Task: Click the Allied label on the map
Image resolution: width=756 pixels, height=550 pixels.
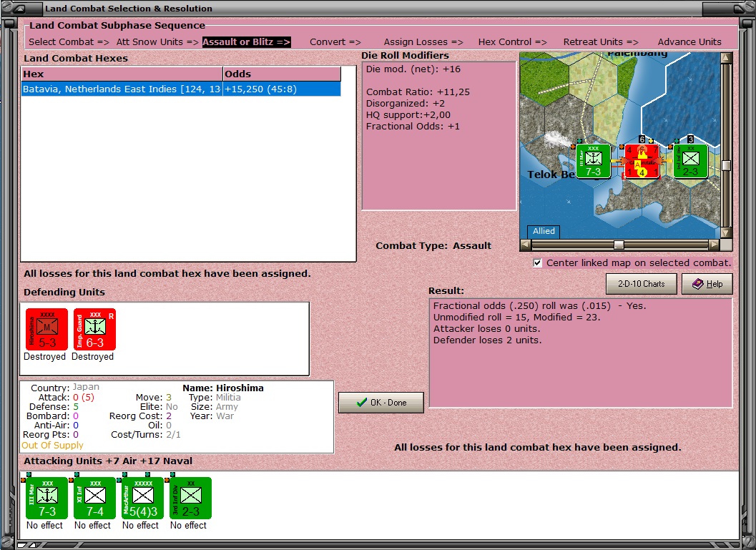Action: point(544,231)
